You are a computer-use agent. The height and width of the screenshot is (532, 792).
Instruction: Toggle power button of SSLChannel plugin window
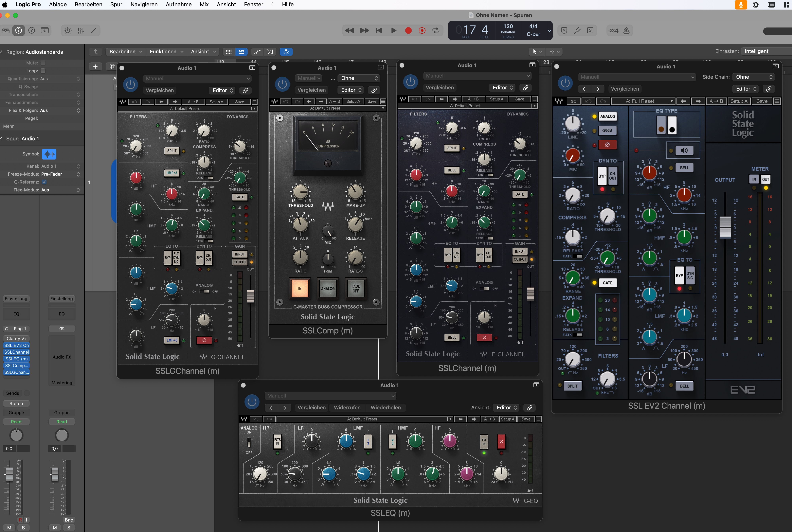[x=411, y=82]
